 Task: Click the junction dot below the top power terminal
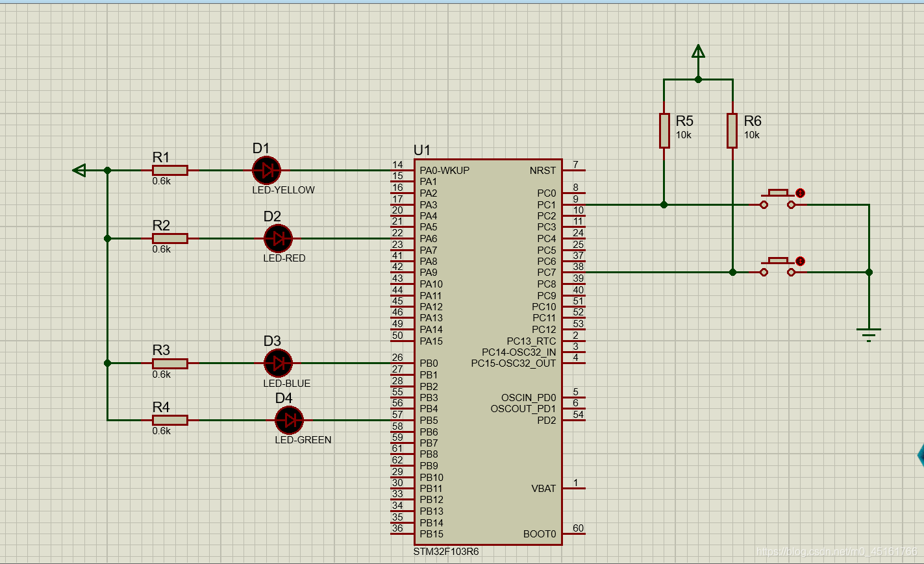click(698, 80)
